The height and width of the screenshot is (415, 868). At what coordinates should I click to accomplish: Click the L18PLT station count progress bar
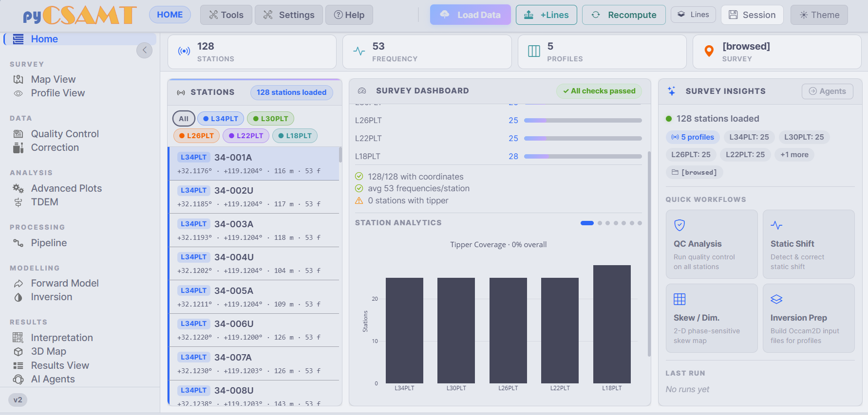point(583,156)
